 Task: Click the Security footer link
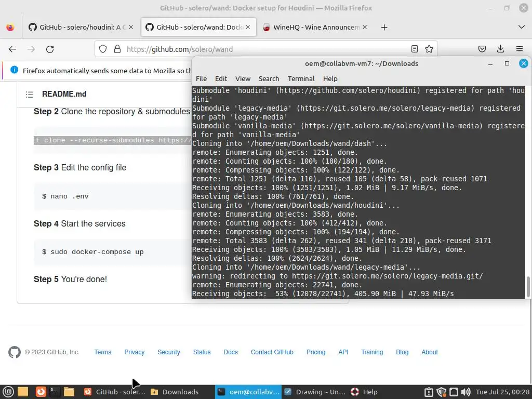pos(169,352)
